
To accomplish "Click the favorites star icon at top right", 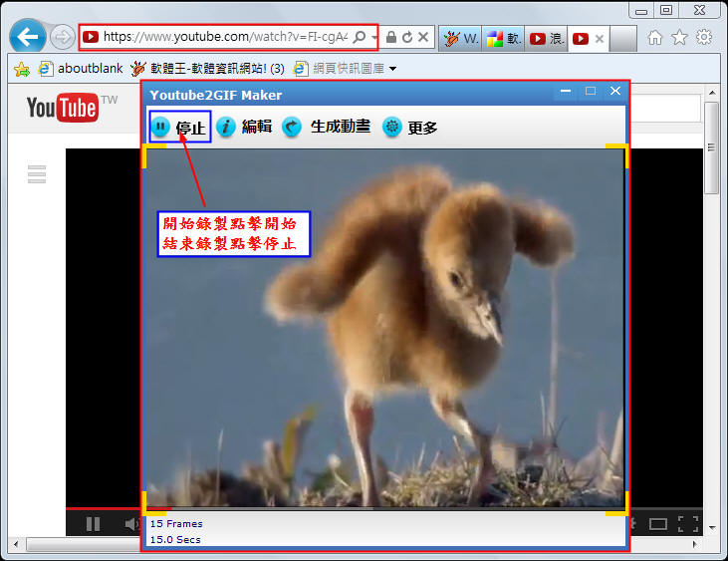I will pyautogui.click(x=679, y=38).
